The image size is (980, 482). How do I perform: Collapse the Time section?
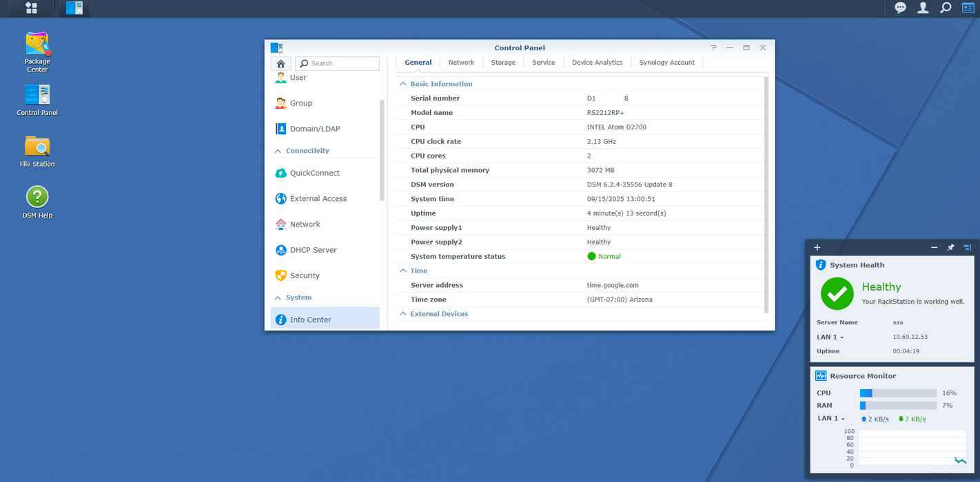[x=404, y=271]
